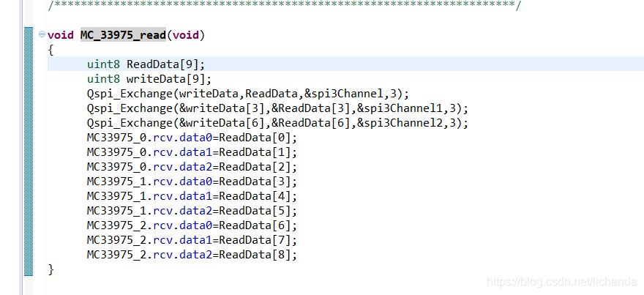Click Qspi_Exchange call using spi3Channel,3
Screen dimensions: 644x295
pos(248,94)
